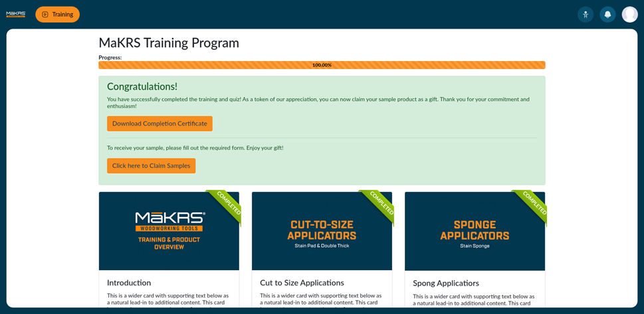This screenshot has width=644, height=314.
Task: Click the Congratulations! heading
Action: tap(142, 86)
